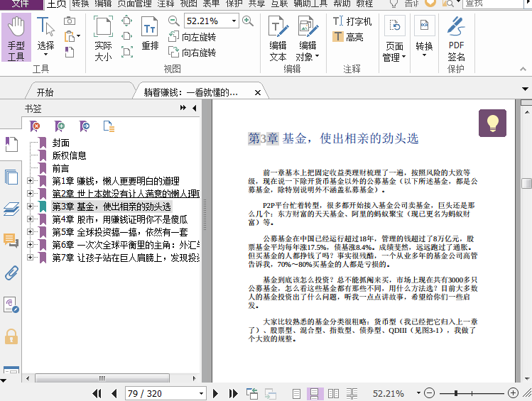Open the Protect ribbon tab

point(234,4)
